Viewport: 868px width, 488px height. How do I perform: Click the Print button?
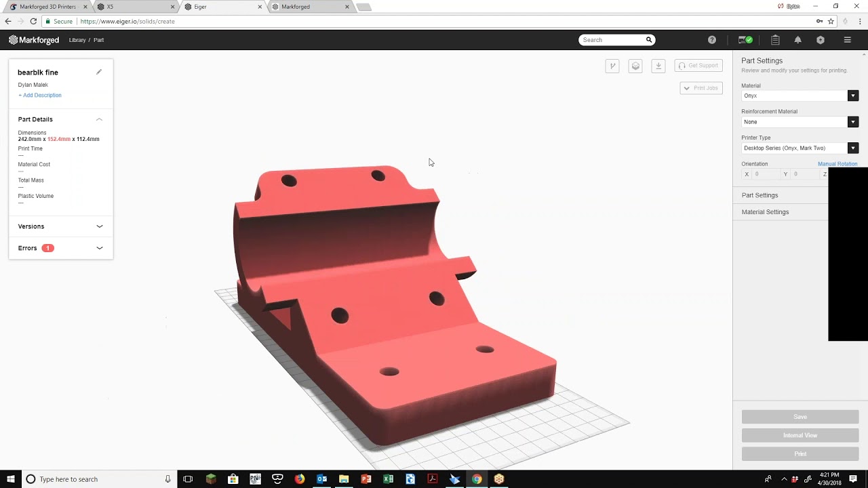point(800,454)
